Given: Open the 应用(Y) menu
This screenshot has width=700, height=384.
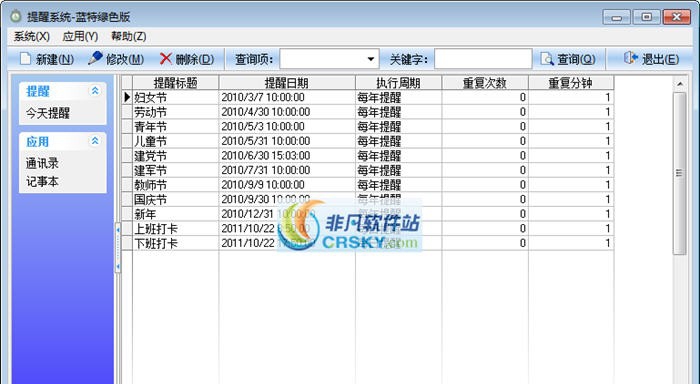Looking at the screenshot, I should tap(80, 37).
